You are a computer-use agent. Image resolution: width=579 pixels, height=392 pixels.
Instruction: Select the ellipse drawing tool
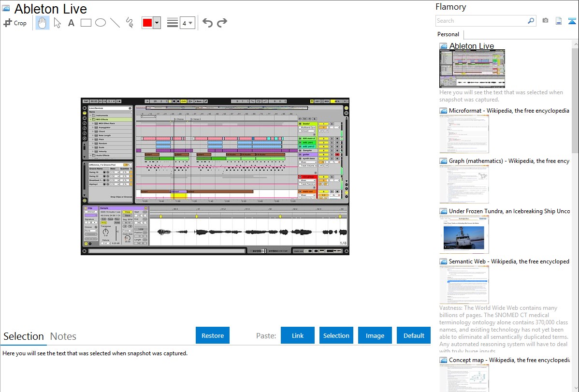click(x=101, y=23)
